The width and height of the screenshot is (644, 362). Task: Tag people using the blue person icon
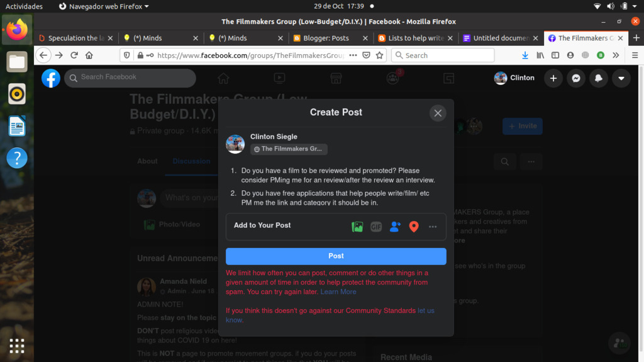click(x=395, y=227)
